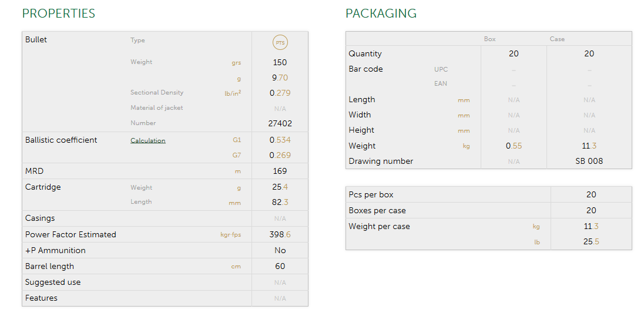Click the Sectional Density value 0.279
Screen dimensions: 644x323
(280, 93)
